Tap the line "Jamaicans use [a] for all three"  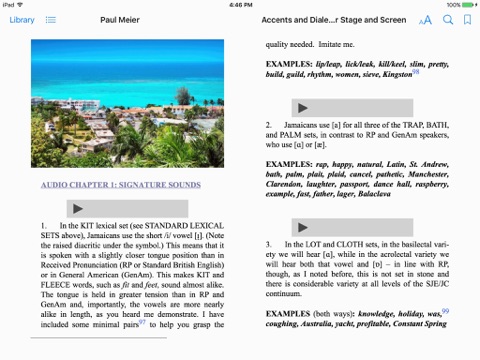point(357,125)
